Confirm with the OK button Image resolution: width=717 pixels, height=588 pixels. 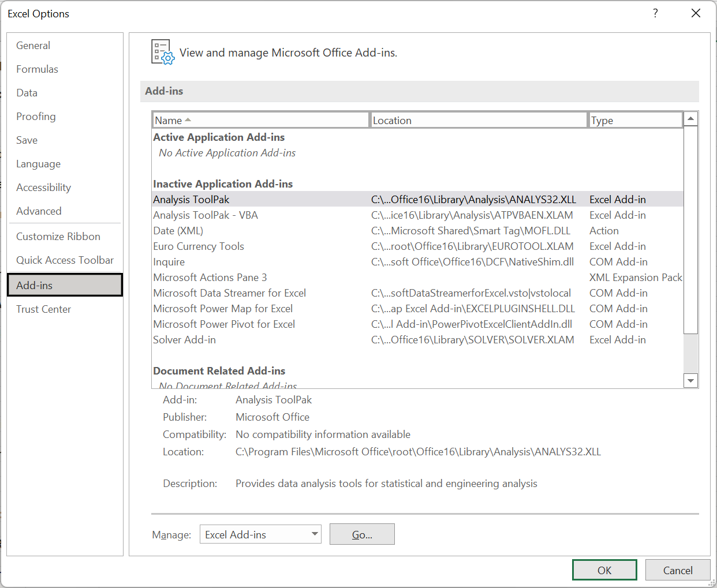click(604, 570)
